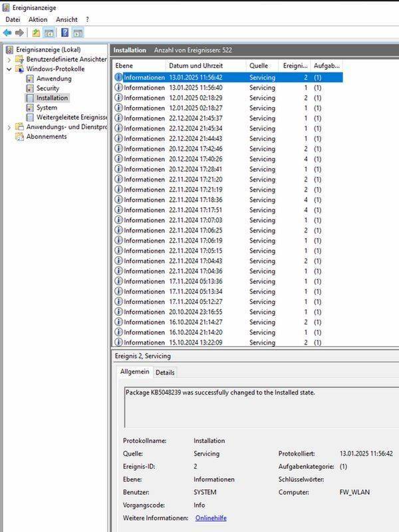The image size is (399, 532).
Task: Open the Abonnements tree item
Action: tap(46, 136)
